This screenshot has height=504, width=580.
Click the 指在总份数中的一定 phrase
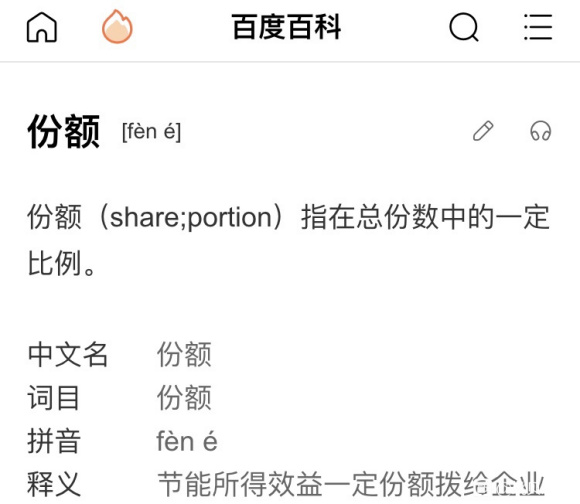[x=425, y=217]
